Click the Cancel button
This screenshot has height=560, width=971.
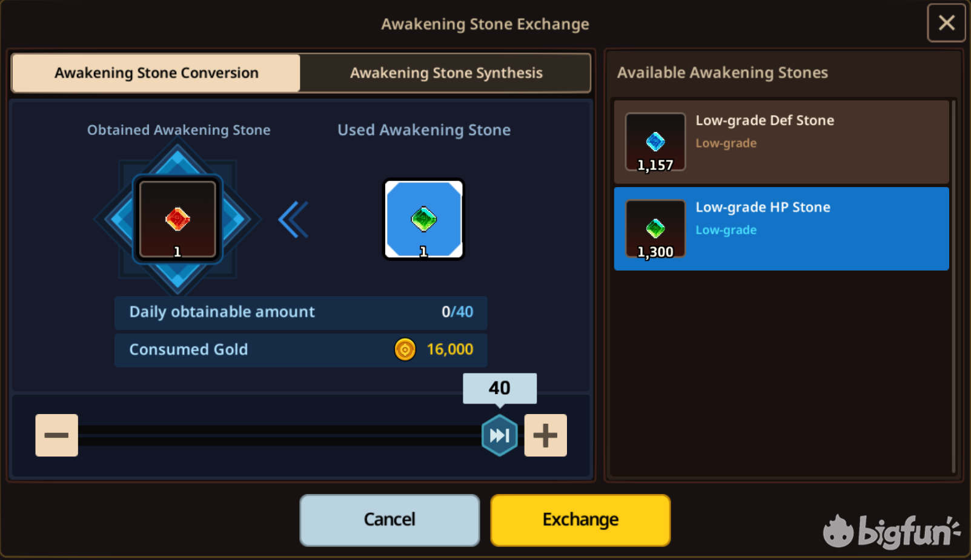pos(389,520)
